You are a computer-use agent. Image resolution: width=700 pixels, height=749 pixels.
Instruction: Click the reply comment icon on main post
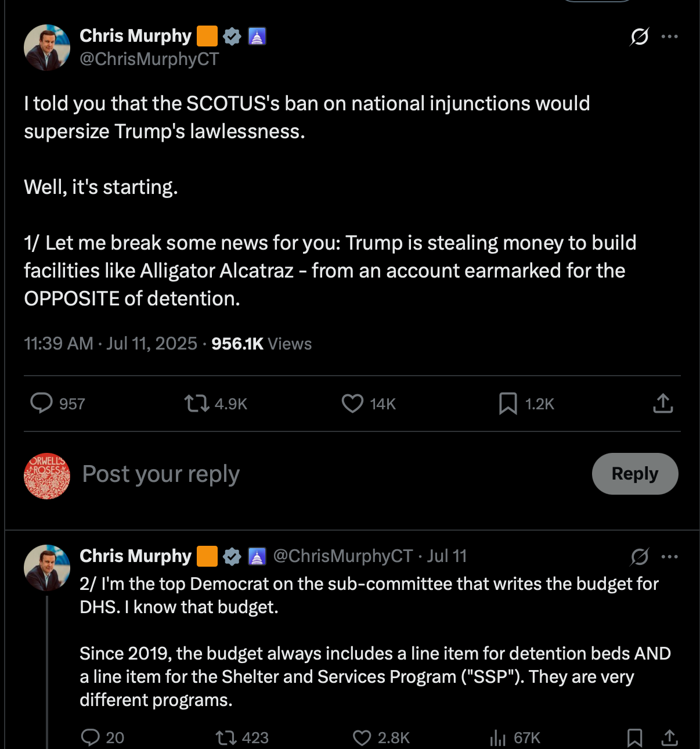click(41, 403)
